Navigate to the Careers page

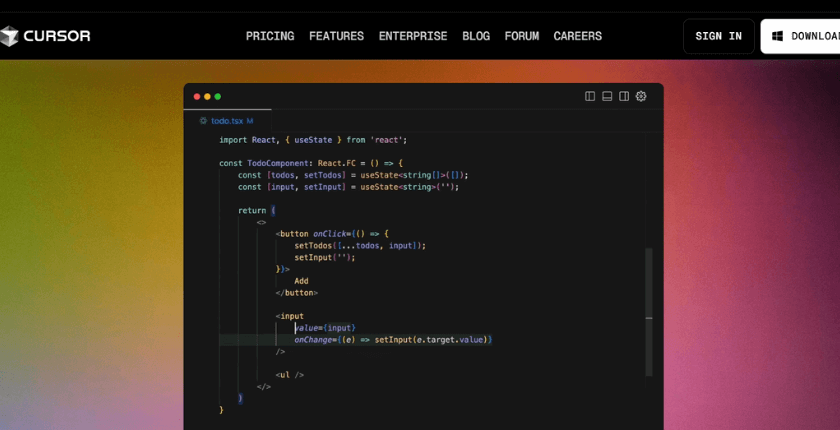pos(578,36)
